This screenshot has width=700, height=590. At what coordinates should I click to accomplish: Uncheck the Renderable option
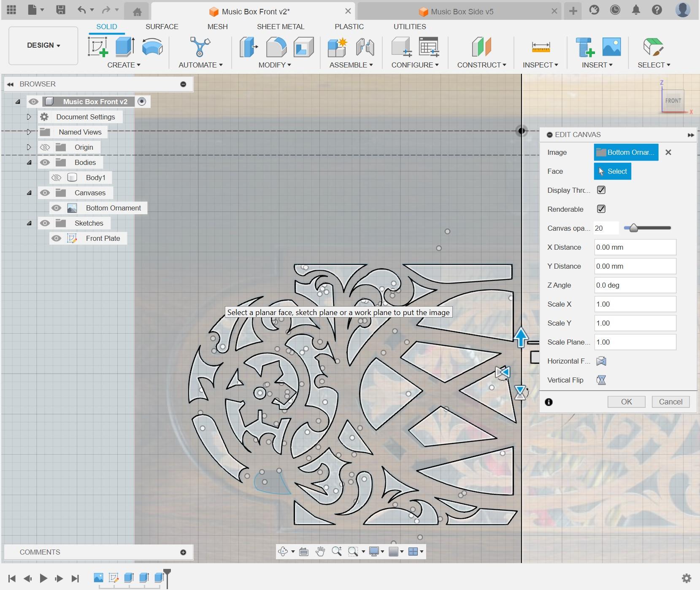(x=601, y=209)
